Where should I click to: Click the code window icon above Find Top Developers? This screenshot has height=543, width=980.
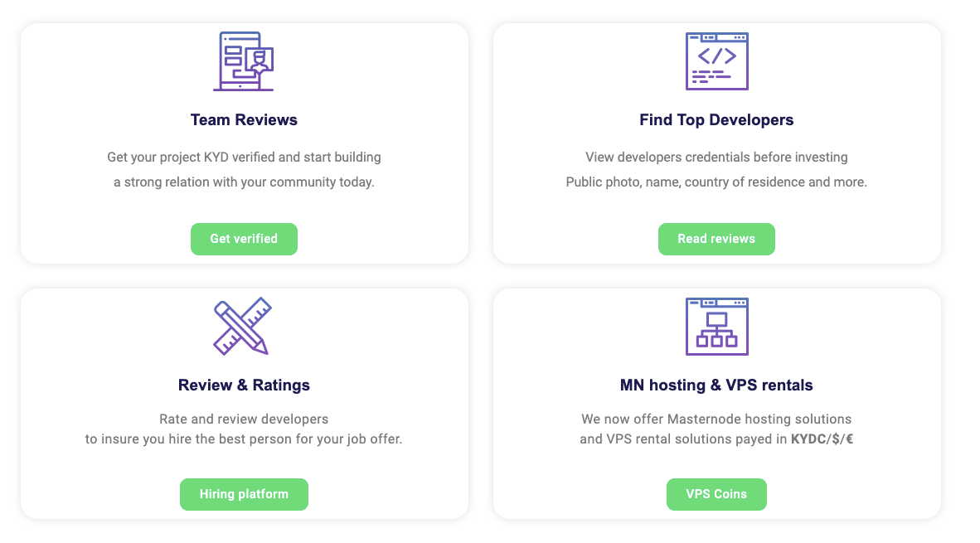(x=716, y=61)
